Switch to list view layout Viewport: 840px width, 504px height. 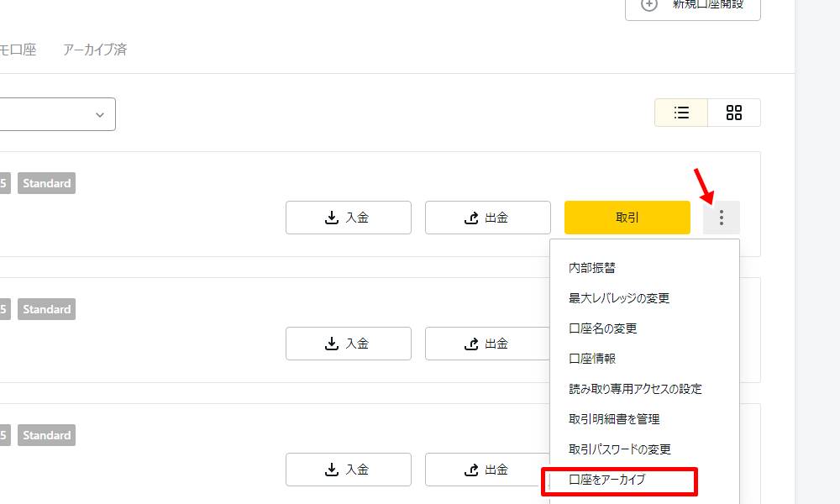tap(681, 113)
